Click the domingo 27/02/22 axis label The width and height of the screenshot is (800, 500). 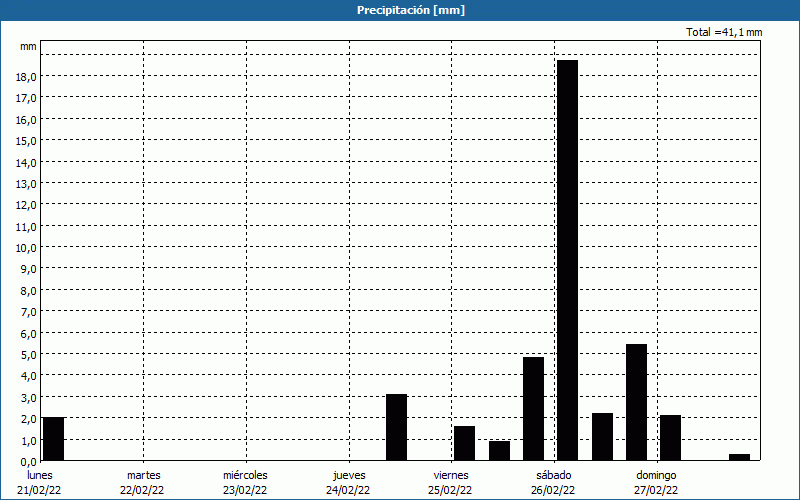(x=656, y=483)
